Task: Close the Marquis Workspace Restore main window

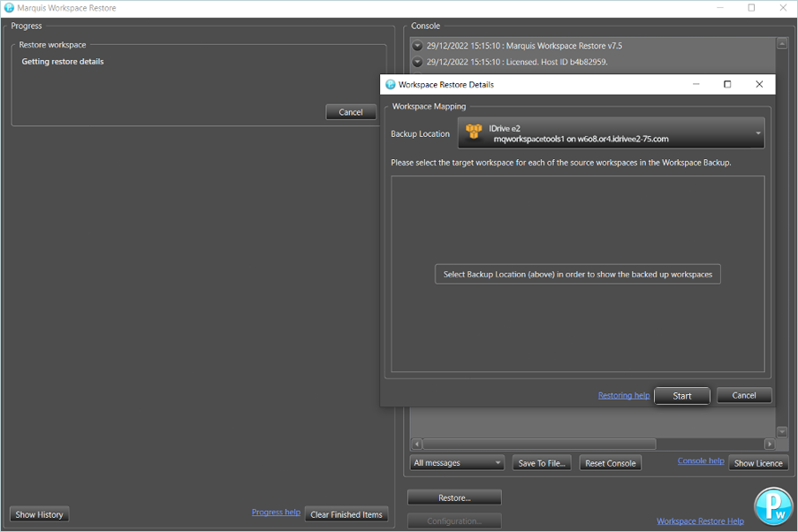Action: pos(783,8)
